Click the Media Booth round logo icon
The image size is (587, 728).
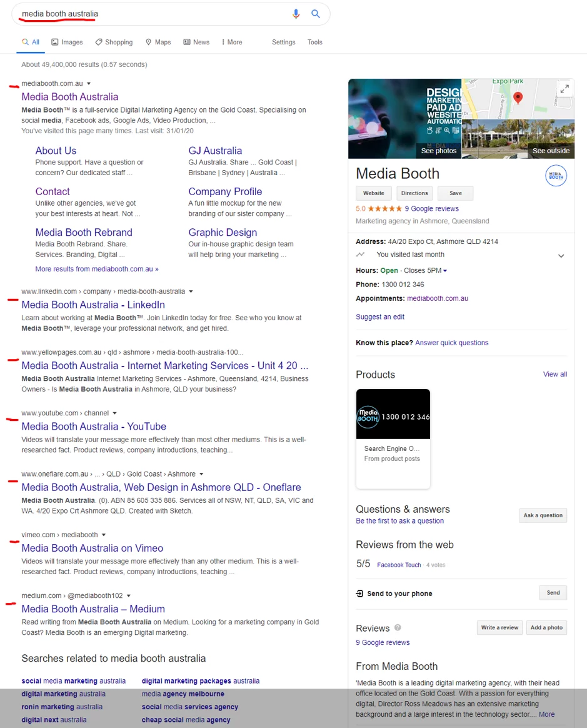pos(556,176)
